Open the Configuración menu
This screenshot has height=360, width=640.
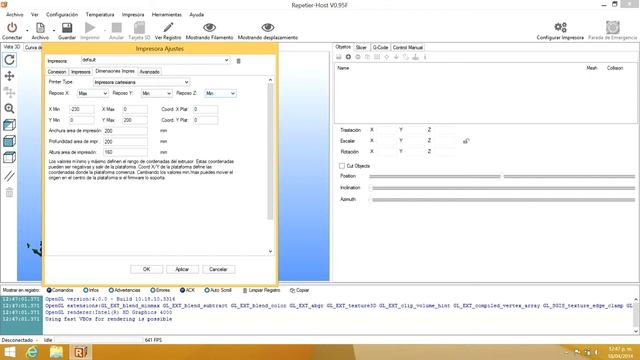[62, 15]
